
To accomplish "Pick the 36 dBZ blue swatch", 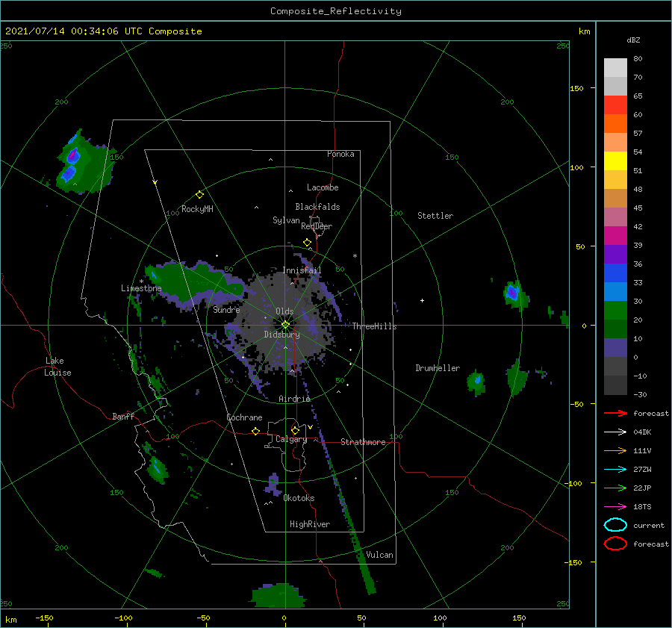I will pyautogui.click(x=615, y=273).
